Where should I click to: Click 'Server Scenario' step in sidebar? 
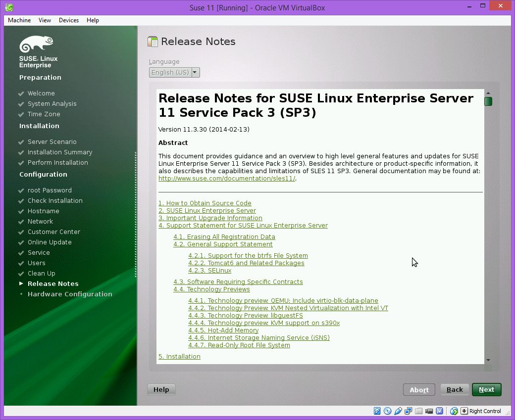[x=52, y=142]
